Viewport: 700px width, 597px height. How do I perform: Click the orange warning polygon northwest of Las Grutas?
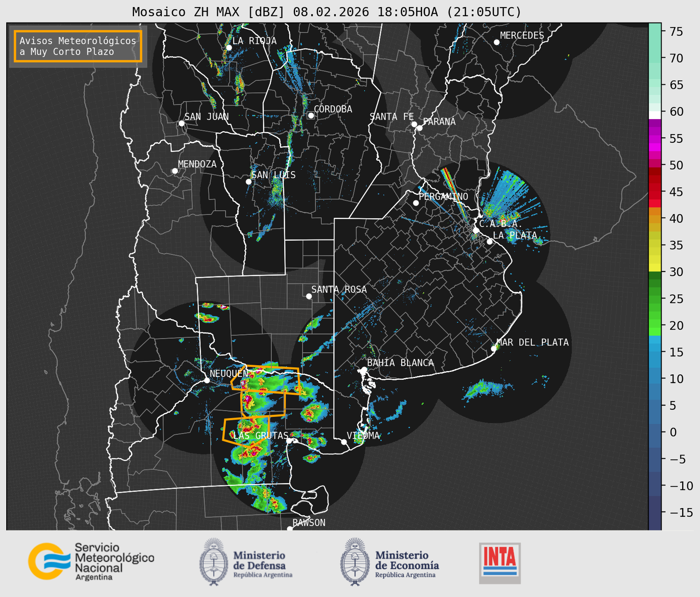(x=246, y=432)
